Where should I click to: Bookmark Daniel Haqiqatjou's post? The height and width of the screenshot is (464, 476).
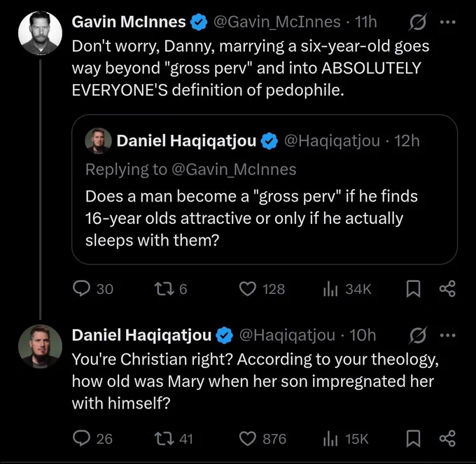coord(413,439)
